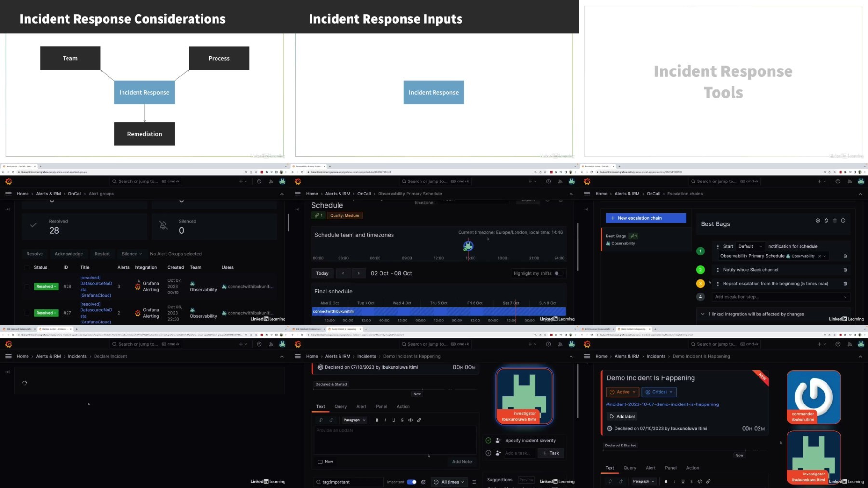Click list icon right of All times

coord(474,482)
